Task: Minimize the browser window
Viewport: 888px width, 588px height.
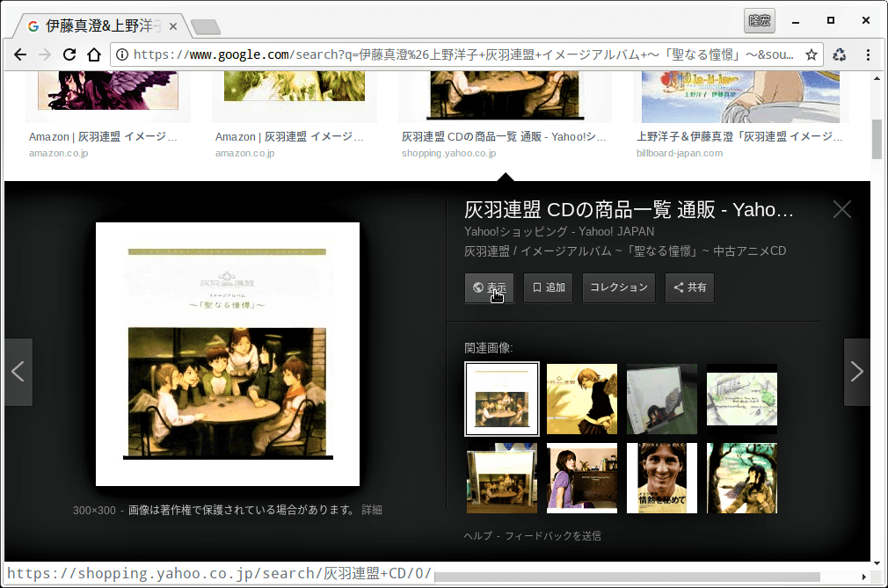Action: click(796, 21)
